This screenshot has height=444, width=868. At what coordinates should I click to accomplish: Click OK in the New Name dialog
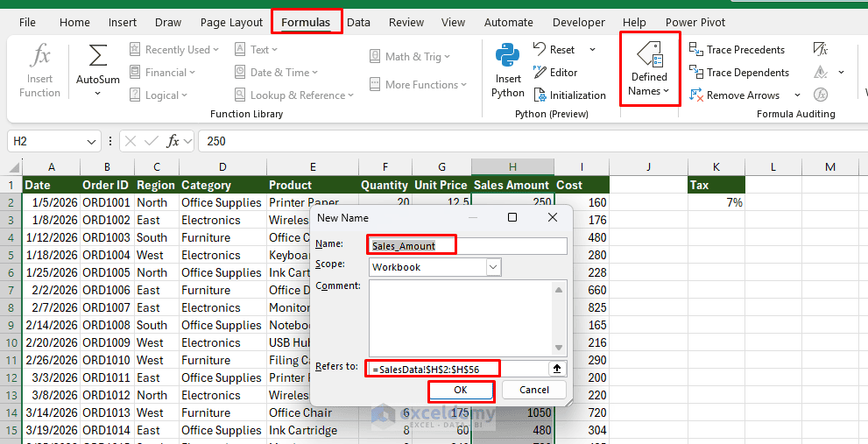pyautogui.click(x=461, y=390)
